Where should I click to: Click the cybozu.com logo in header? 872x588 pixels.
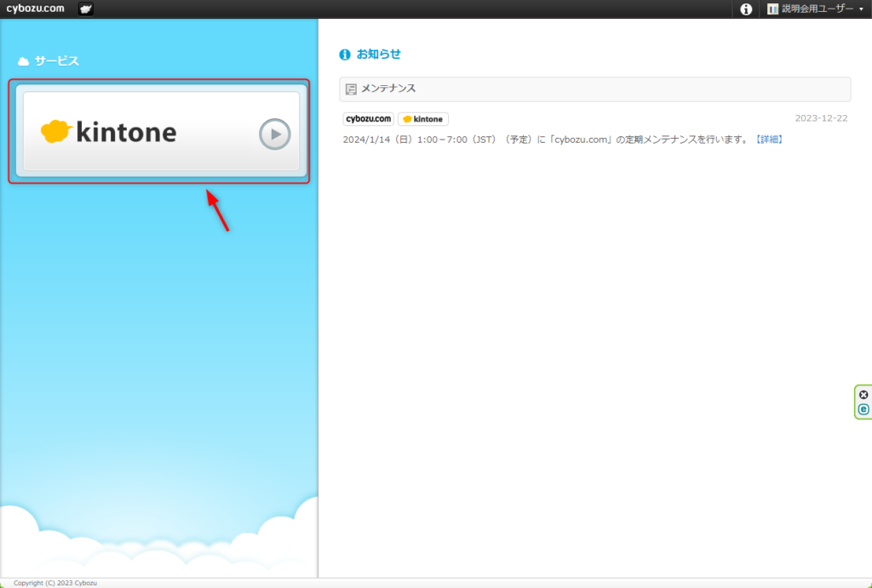(35, 9)
